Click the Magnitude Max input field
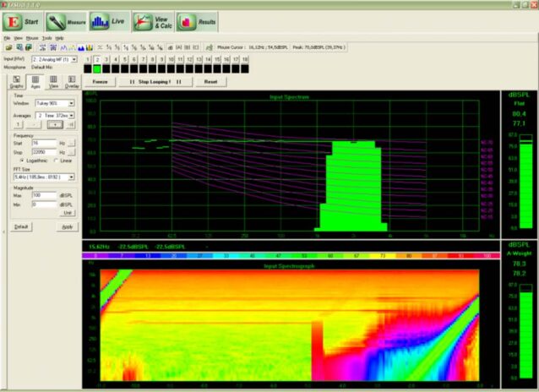Viewport: 539px width, 392px height. [x=44, y=195]
